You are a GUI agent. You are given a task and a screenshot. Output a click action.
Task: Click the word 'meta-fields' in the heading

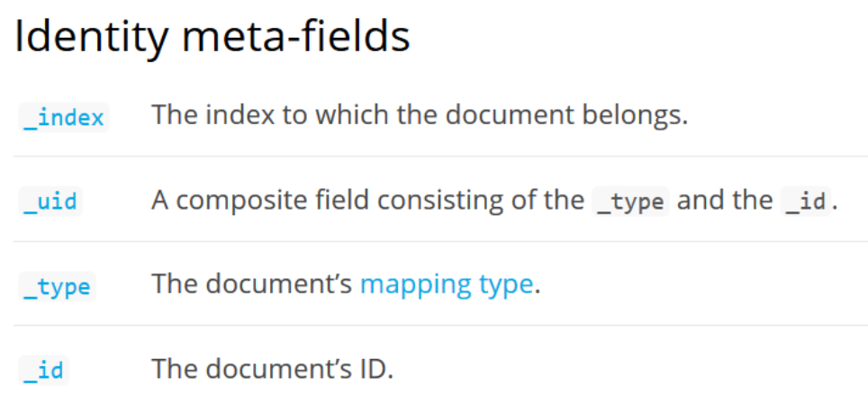[296, 37]
